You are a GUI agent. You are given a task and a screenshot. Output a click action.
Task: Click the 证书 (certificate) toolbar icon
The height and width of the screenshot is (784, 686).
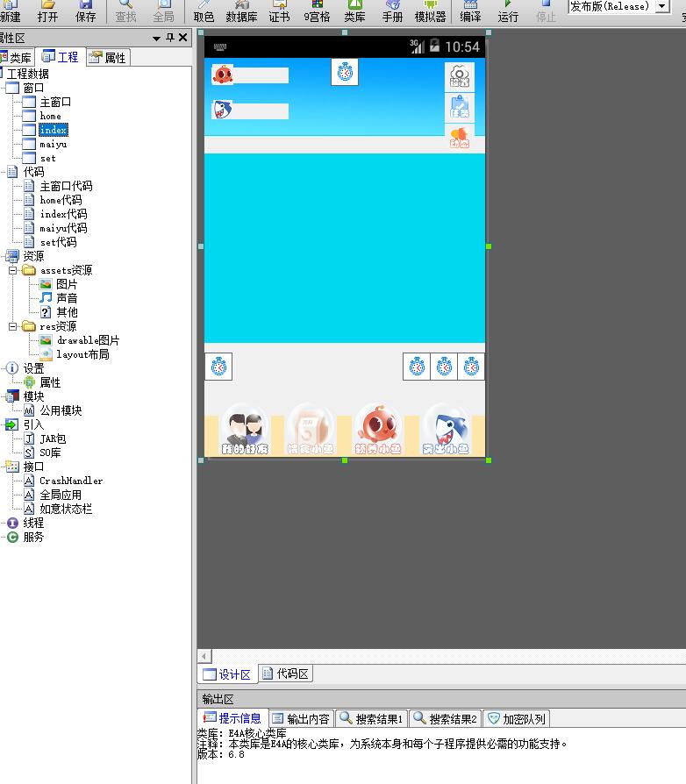point(279,11)
